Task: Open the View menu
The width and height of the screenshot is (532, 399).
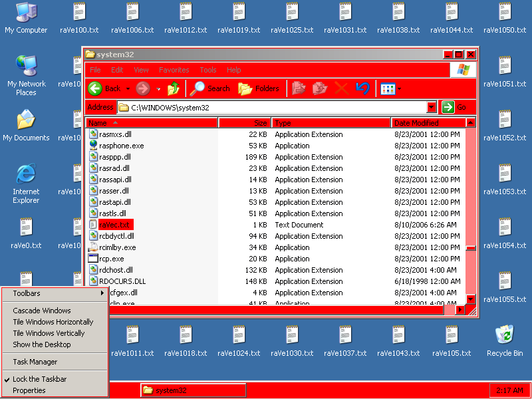Action: coord(141,70)
